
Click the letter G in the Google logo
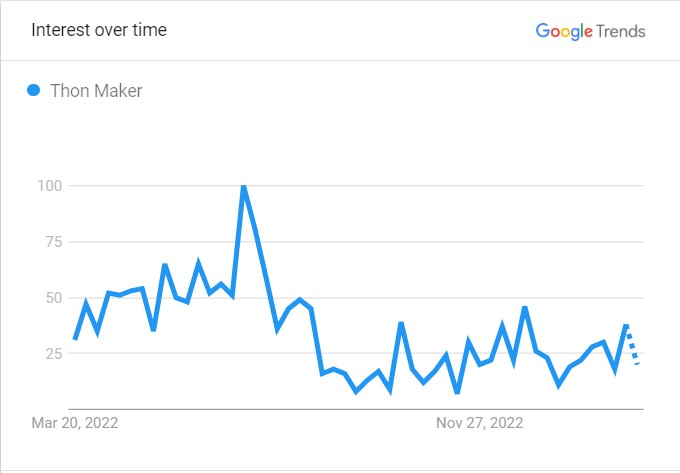coord(543,30)
